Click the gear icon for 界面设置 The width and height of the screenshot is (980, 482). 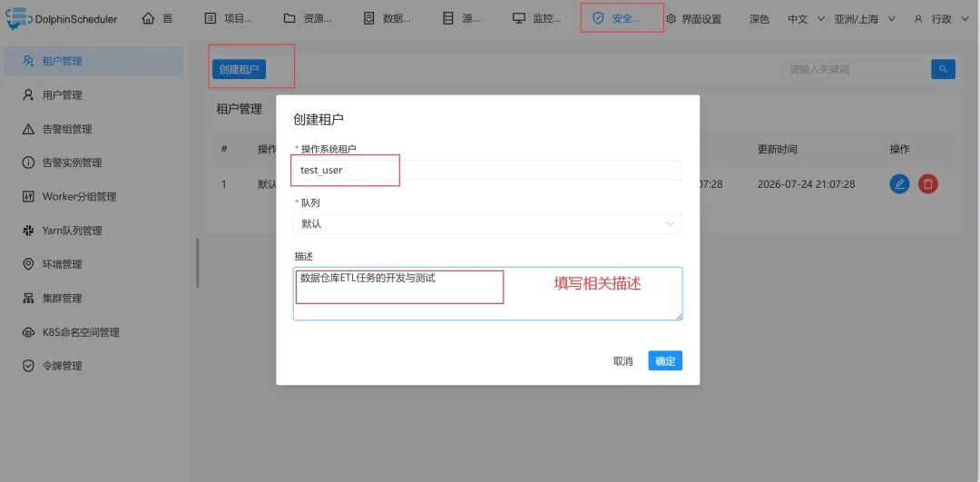click(x=671, y=19)
